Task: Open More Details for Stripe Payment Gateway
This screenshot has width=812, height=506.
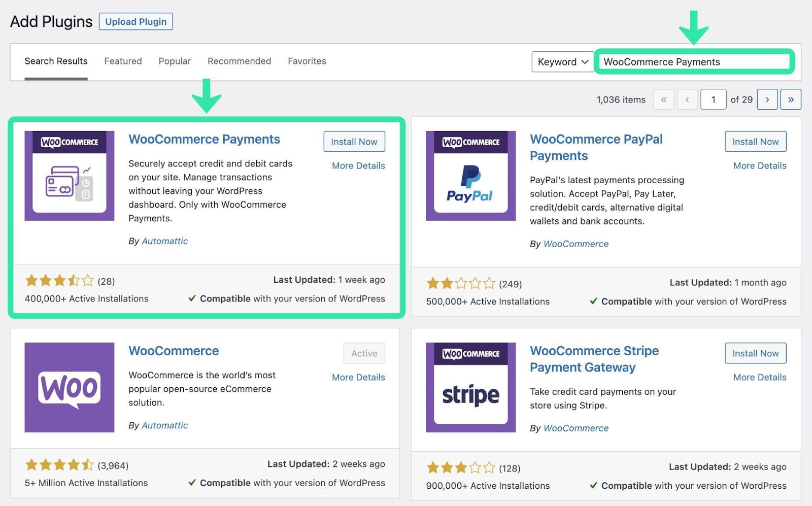Action: (760, 377)
